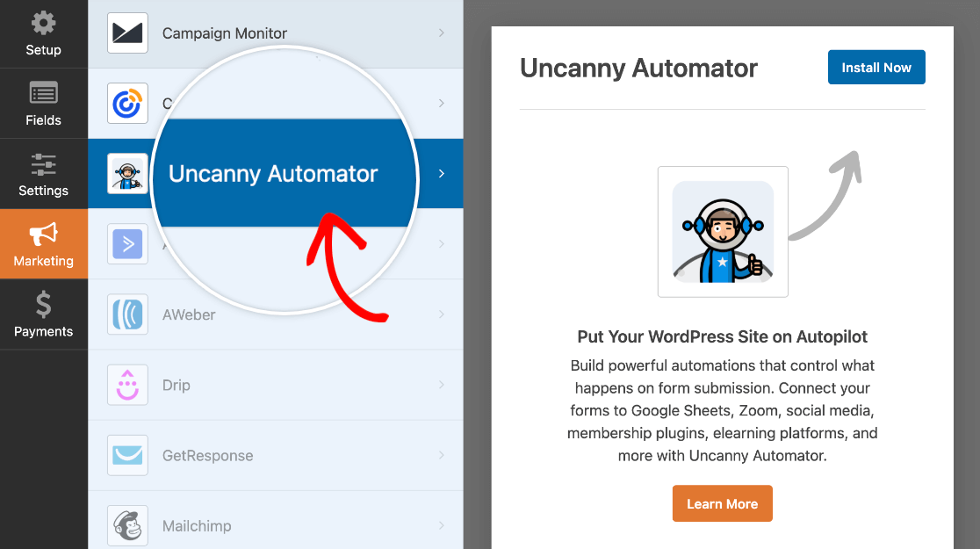Switch to the Setup tab label
This screenshot has width=980, height=549.
(x=43, y=50)
